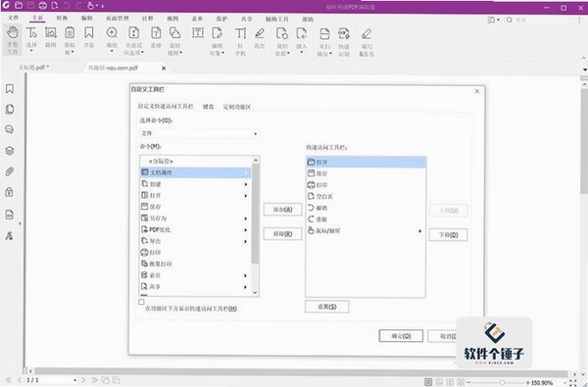
Task: Click the 添加(A) button
Action: 283,210
